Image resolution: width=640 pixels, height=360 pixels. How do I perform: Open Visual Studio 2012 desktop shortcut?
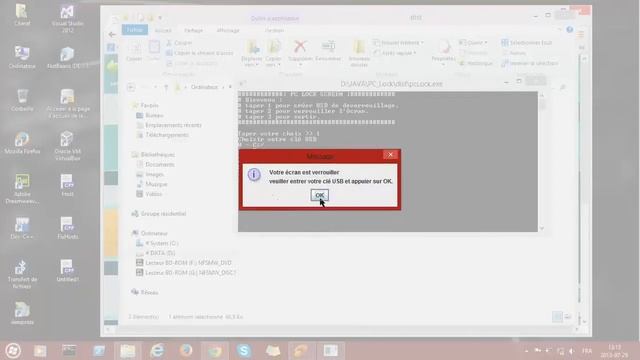coord(67,19)
